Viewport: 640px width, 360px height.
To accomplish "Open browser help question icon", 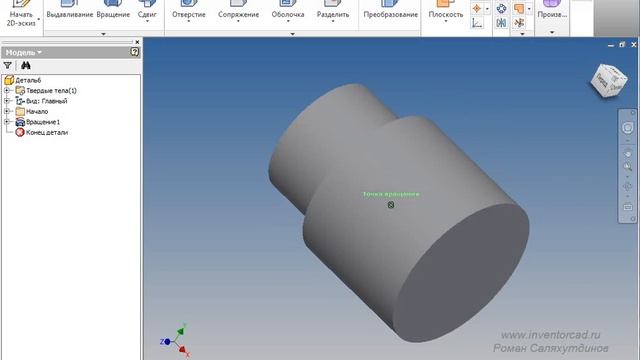I will tap(135, 52).
